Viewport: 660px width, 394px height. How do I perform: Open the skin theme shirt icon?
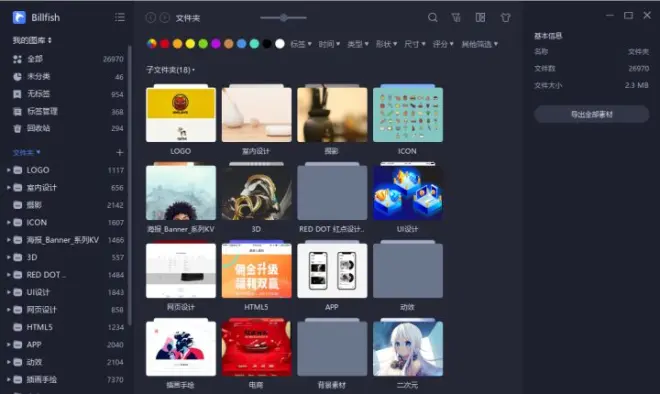pyautogui.click(x=505, y=18)
